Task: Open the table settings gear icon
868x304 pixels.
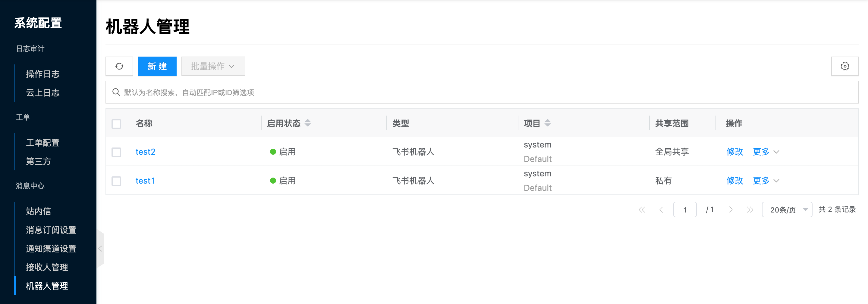Action: 844,66
